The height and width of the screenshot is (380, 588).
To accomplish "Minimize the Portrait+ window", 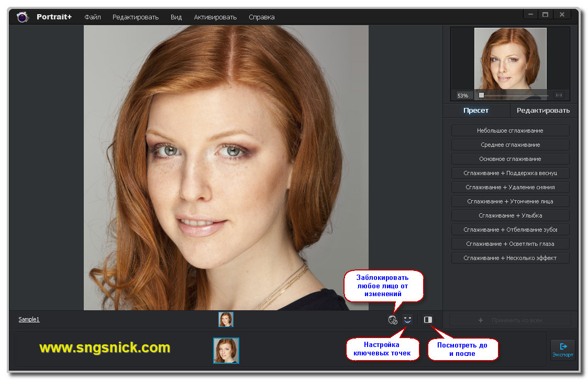I will [x=530, y=15].
